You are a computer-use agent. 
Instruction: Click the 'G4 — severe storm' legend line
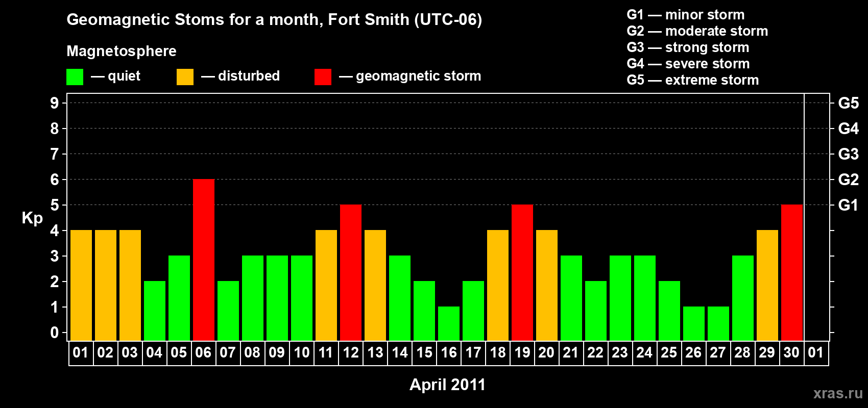pyautogui.click(x=688, y=64)
